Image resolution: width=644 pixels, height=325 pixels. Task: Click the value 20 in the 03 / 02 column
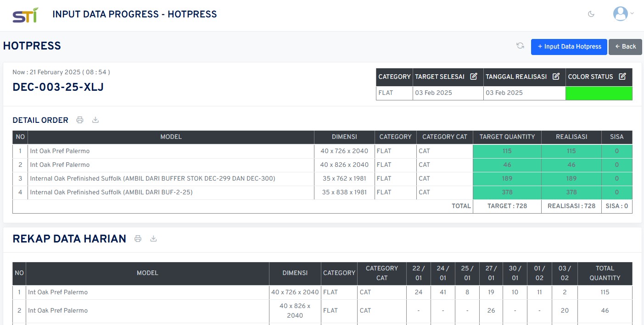(x=565, y=310)
